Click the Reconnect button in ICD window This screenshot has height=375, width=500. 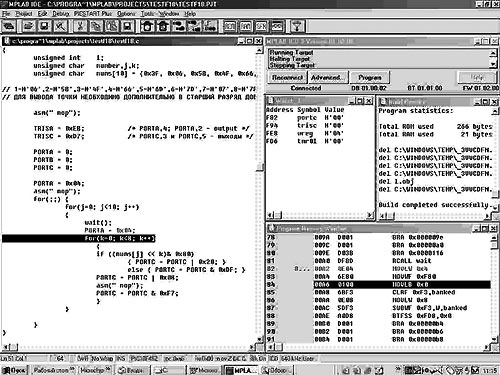(287, 78)
